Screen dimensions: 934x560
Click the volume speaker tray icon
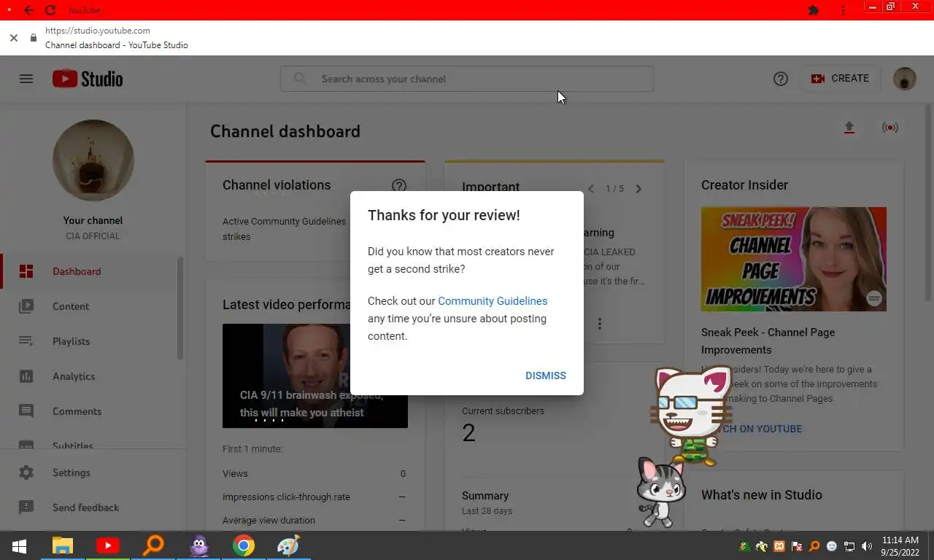867,546
